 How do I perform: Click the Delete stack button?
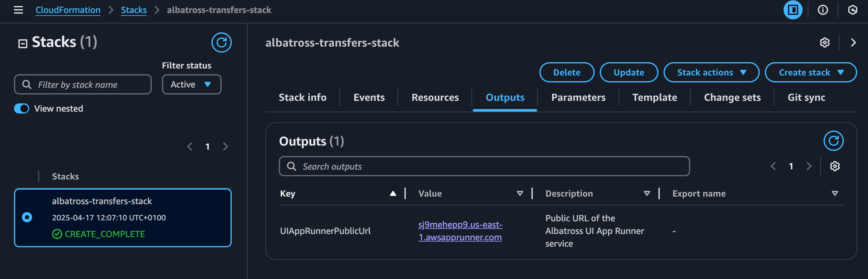coord(566,72)
